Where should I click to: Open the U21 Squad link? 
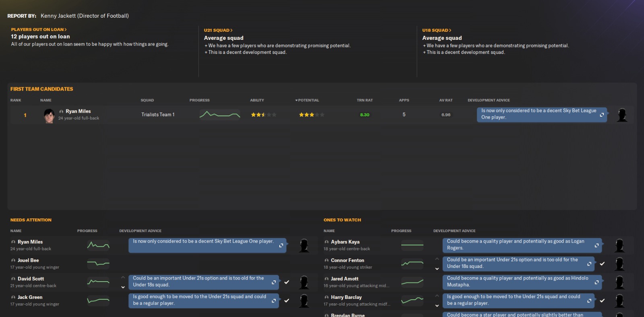tap(218, 30)
